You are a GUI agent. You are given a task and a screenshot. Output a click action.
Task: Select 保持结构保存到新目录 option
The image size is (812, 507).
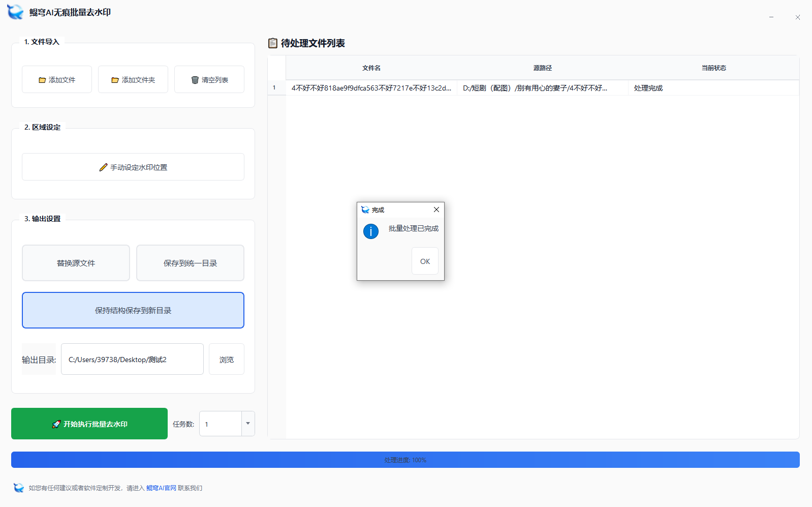pyautogui.click(x=133, y=310)
